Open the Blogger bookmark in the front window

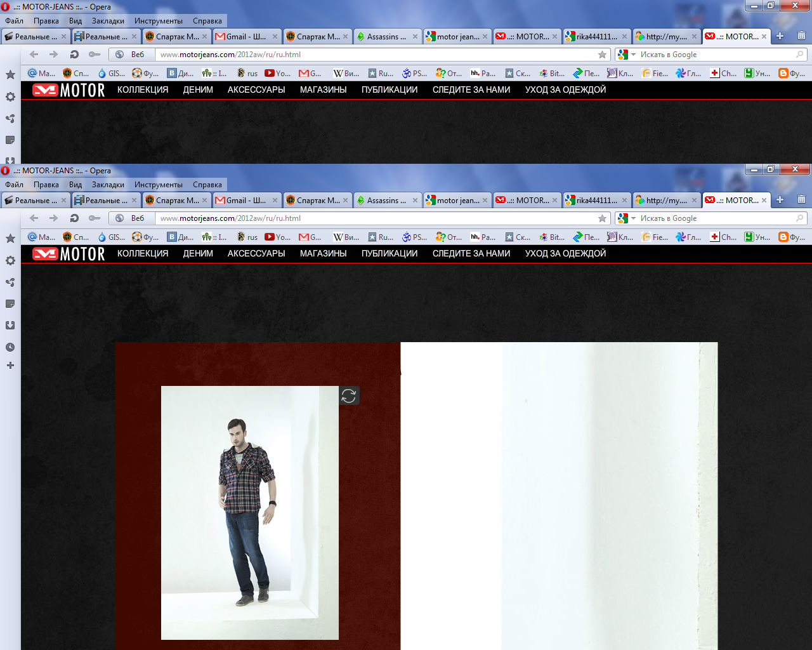coord(792,237)
